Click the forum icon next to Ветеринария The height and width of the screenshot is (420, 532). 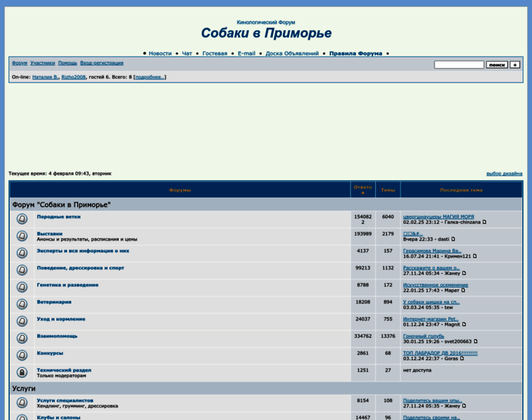22,304
